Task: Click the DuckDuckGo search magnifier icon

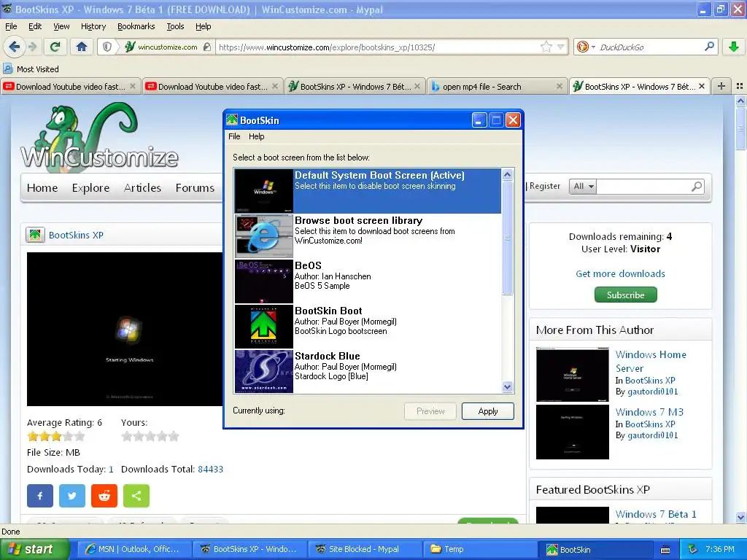Action: 709,47
